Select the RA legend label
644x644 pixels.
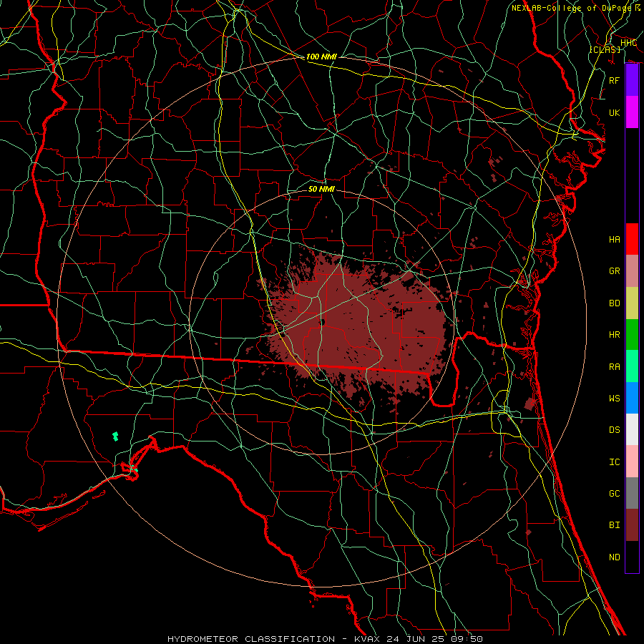tap(615, 367)
